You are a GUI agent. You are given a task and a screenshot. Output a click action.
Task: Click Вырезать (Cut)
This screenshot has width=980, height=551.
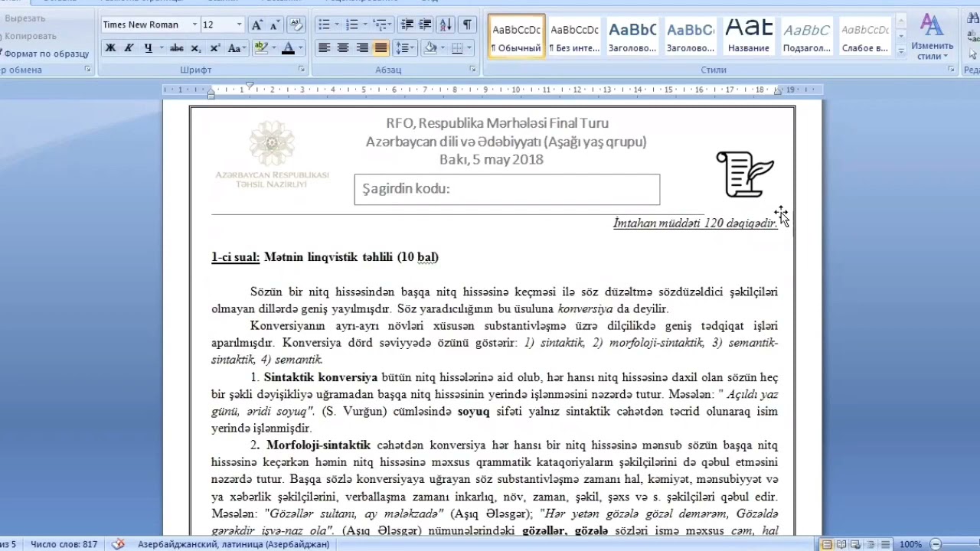(24, 18)
